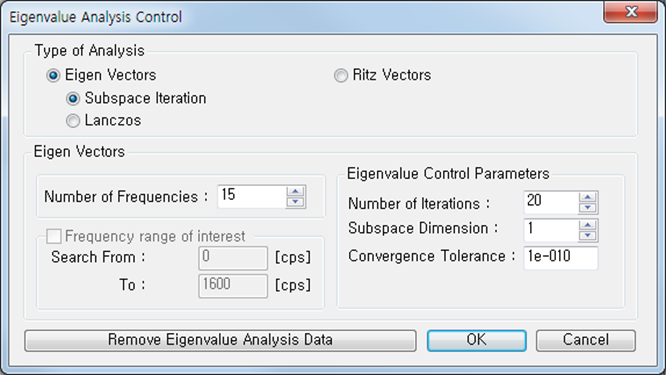This screenshot has height=375, width=666.
Task: Choose the Lanczos method radio button
Action: 73,121
